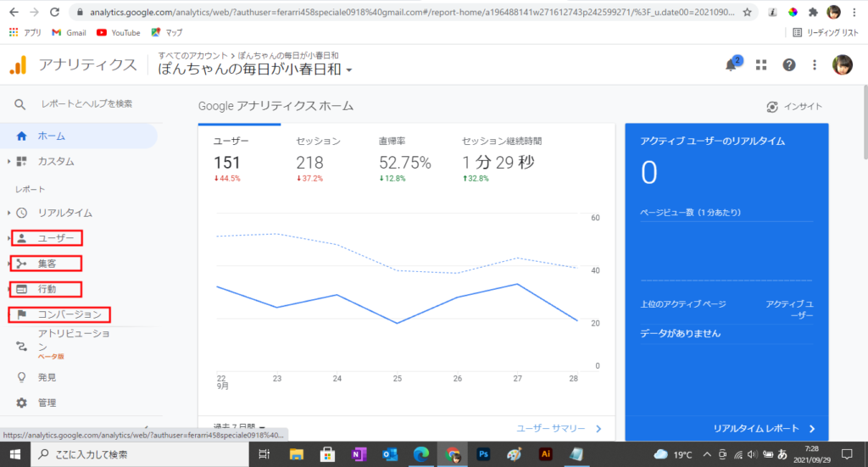Viewport: 868px width, 467px height.
Task: Open the Google apps grid icon
Action: click(761, 64)
